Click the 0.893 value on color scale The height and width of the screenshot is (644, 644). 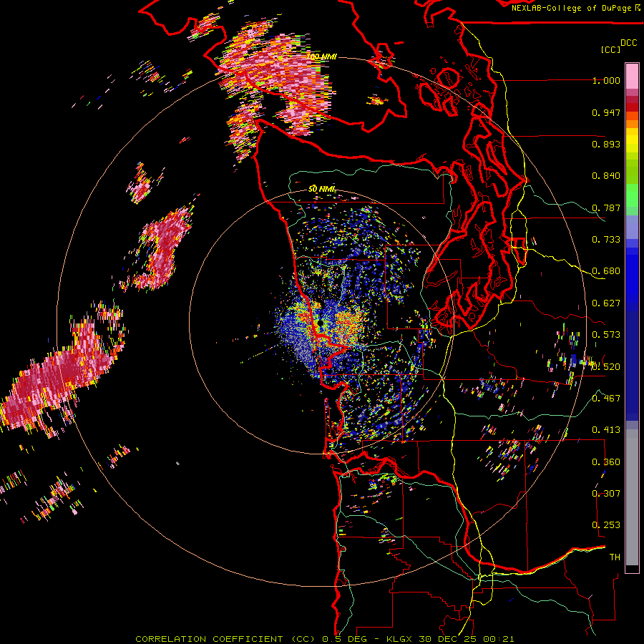pyautogui.click(x=606, y=144)
